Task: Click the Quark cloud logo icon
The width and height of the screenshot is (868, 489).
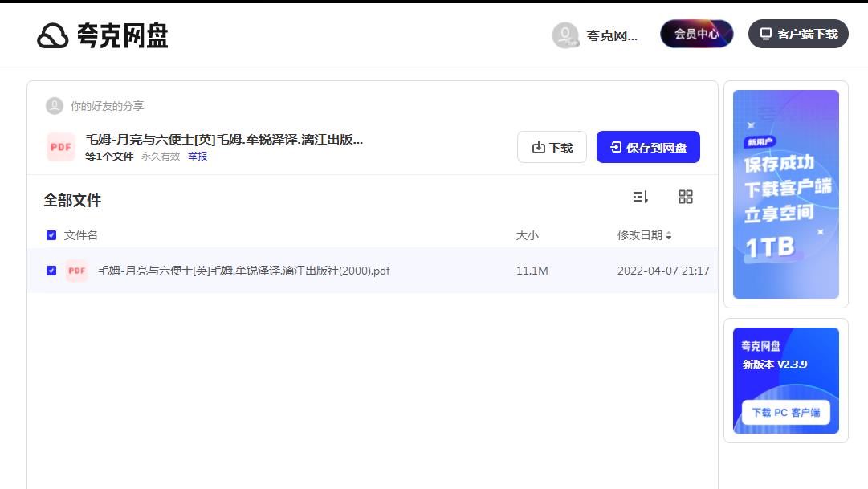Action: [53, 35]
